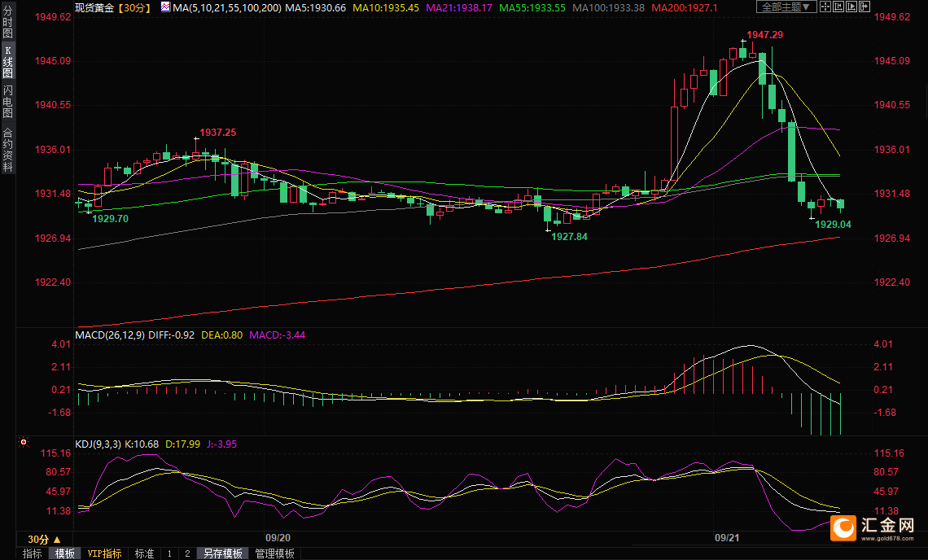Click the MA indicator icon beside 现货黄金
928x560 pixels.
166,7
